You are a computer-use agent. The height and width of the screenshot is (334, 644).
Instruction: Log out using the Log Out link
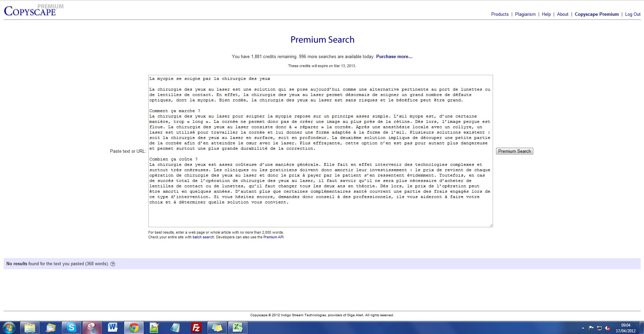click(x=633, y=14)
